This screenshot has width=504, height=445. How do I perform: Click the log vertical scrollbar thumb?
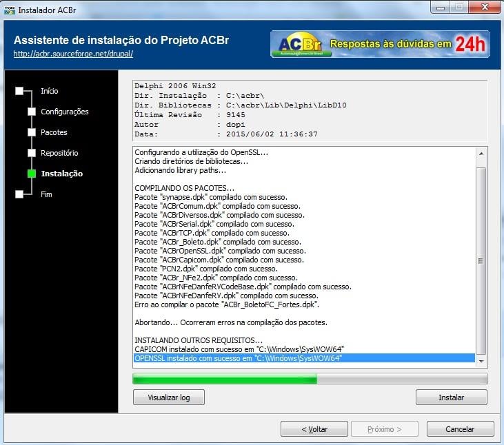(x=481, y=260)
